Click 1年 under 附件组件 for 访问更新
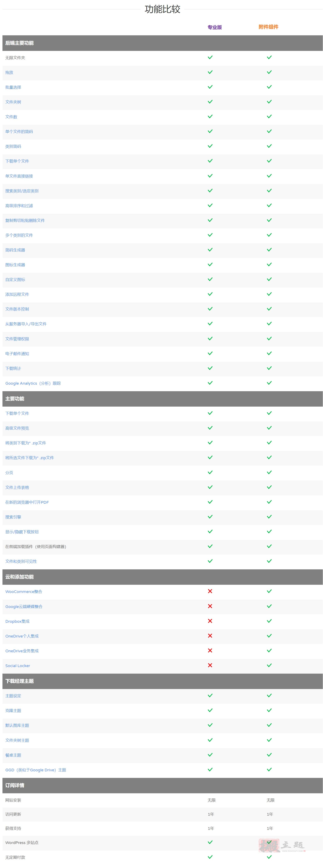Screen dimensions: 323x868 (x=270, y=814)
